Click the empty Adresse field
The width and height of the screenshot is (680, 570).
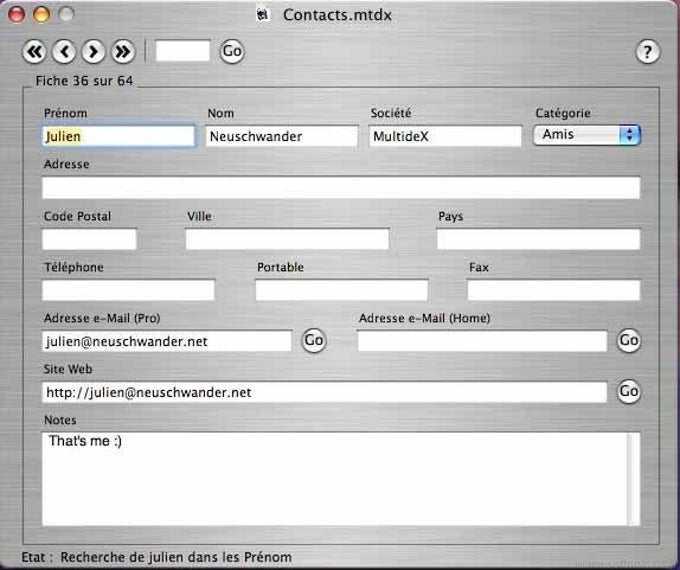341,187
